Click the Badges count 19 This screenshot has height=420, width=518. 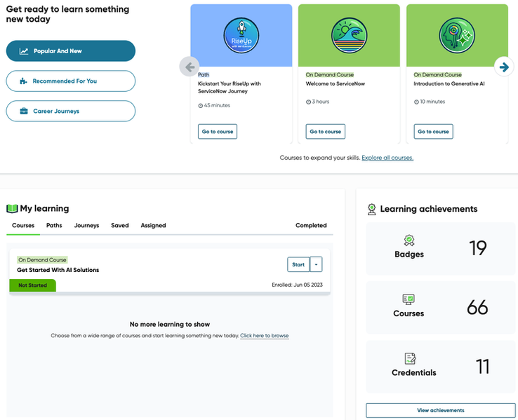478,248
